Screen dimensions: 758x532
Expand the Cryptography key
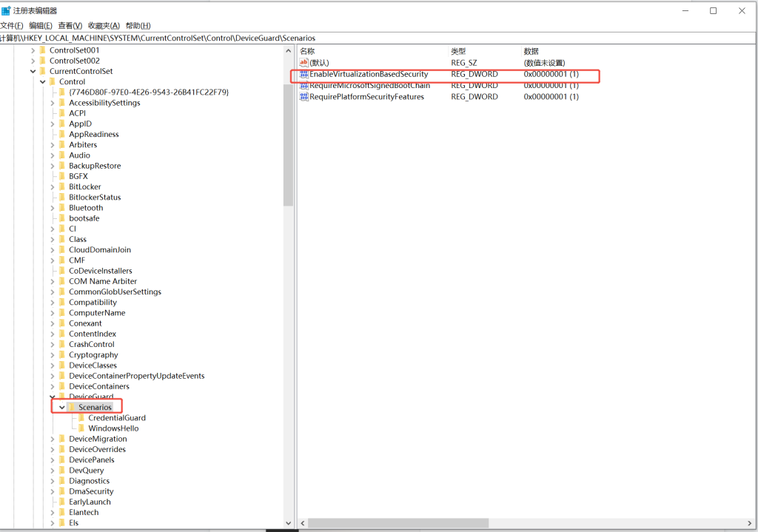[x=53, y=354]
